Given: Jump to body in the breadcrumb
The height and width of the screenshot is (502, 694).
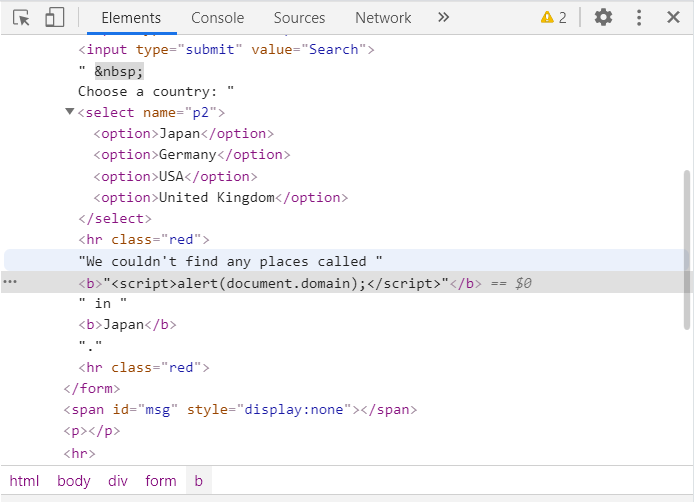Looking at the screenshot, I should click(74, 481).
